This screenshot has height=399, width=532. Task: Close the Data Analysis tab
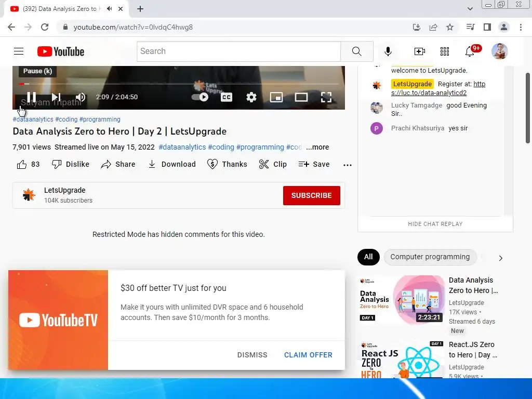pyautogui.click(x=121, y=9)
